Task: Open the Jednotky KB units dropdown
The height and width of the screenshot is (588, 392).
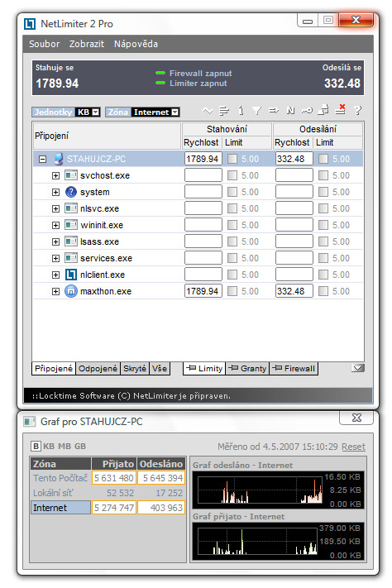Action: [x=96, y=112]
